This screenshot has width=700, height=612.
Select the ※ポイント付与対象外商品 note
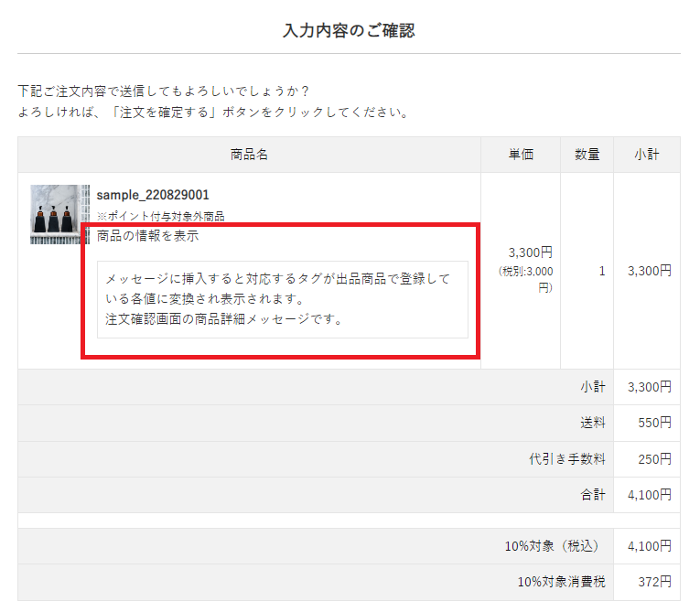(x=161, y=217)
